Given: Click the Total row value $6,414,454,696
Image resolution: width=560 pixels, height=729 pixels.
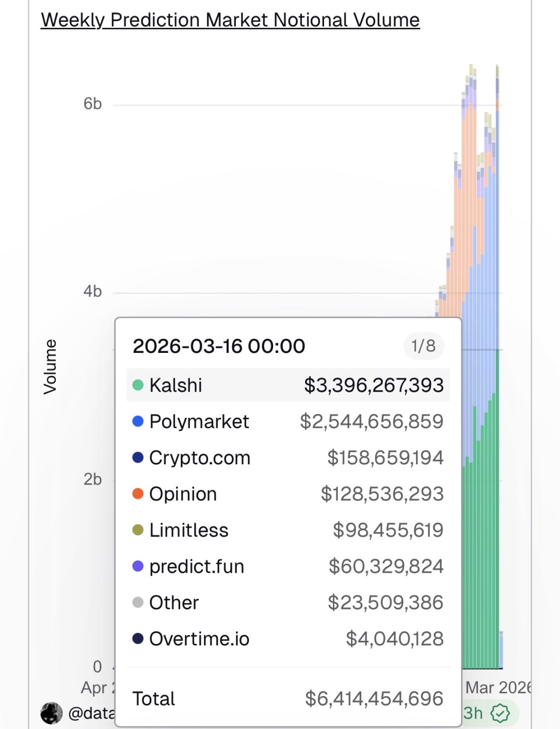Looking at the screenshot, I should pyautogui.click(x=374, y=699).
